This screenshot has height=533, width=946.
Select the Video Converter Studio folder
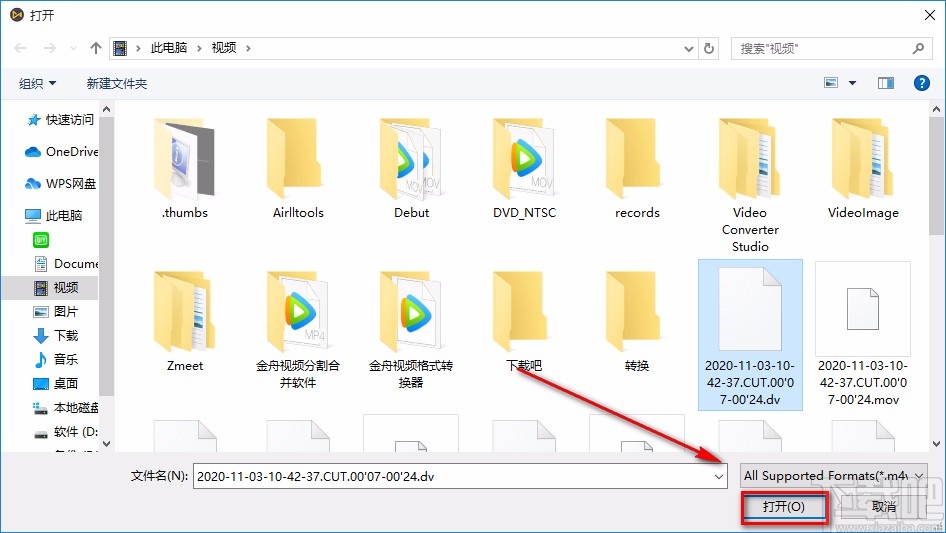click(750, 186)
